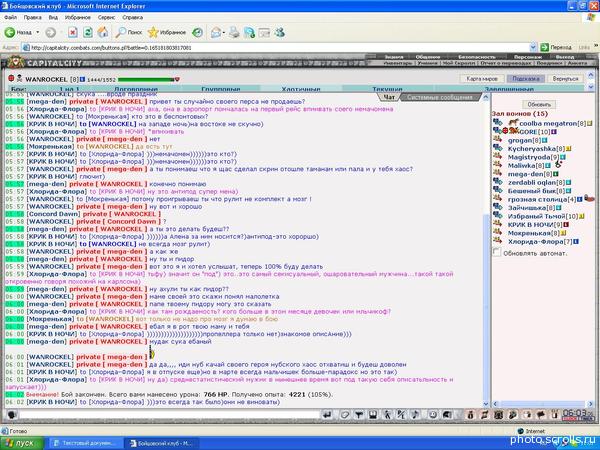Click the History icon in browser toolbar
600x450 pixels.
[197, 33]
